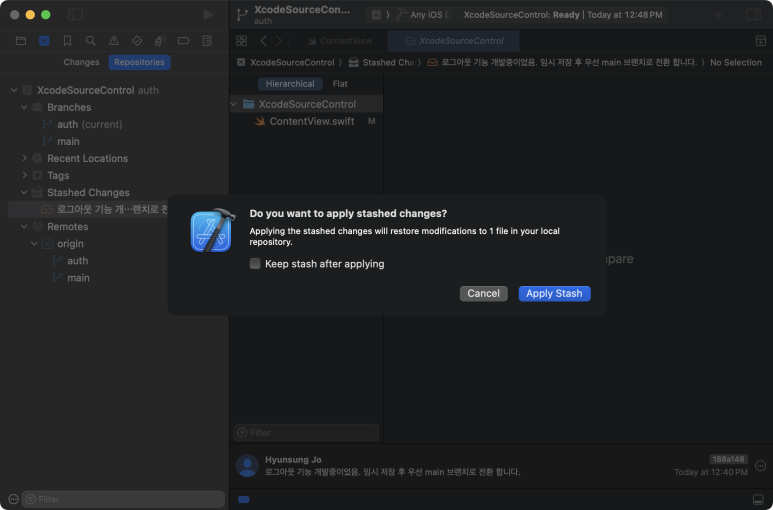This screenshot has width=773, height=510.
Task: Click XcodeSourceControl in the jump bar
Action: click(x=292, y=62)
